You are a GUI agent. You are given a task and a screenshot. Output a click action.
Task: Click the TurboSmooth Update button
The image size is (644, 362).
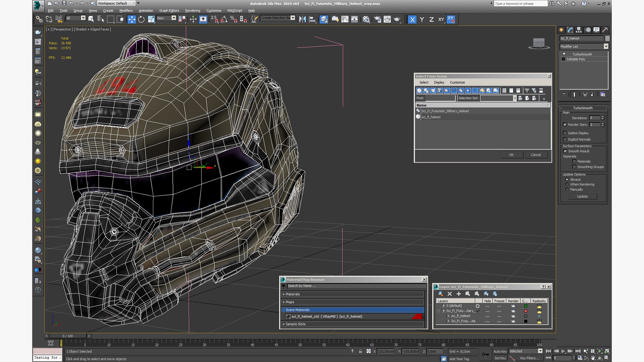[x=582, y=196]
